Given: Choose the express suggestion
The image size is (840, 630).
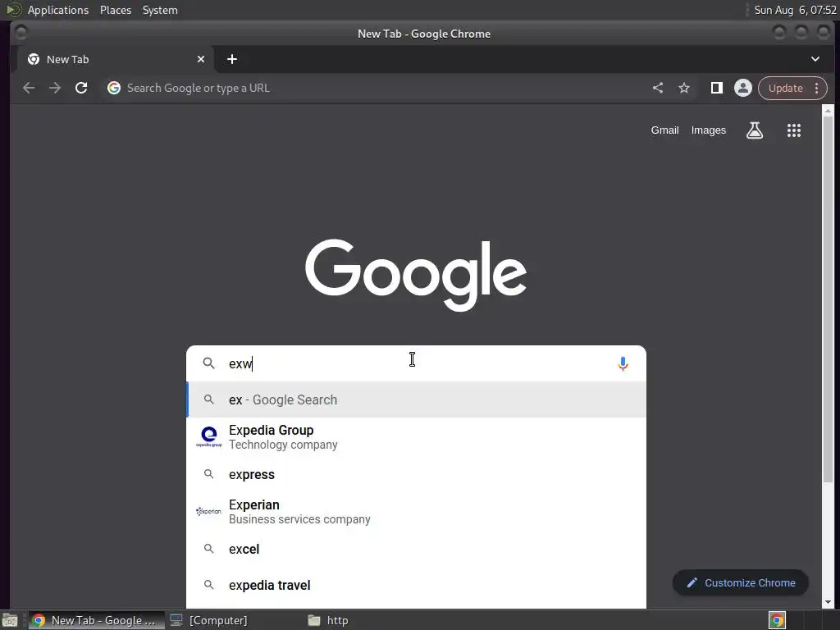Looking at the screenshot, I should pos(416,474).
